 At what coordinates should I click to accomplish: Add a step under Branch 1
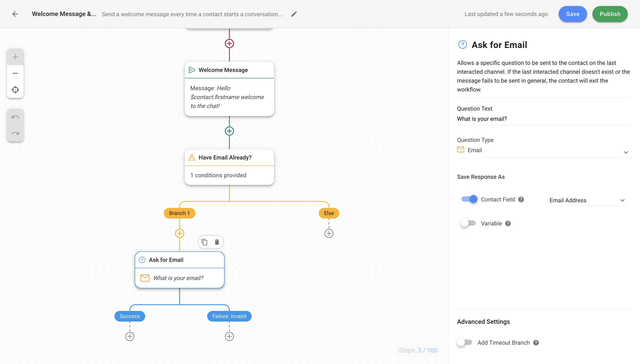(x=179, y=233)
